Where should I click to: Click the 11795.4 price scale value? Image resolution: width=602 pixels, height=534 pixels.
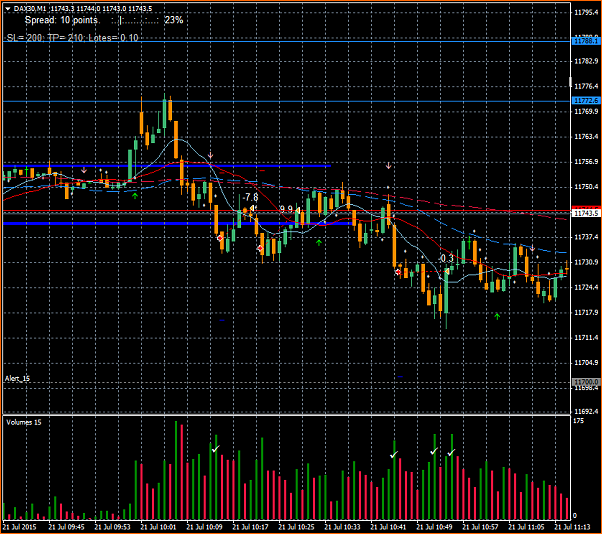pos(586,12)
